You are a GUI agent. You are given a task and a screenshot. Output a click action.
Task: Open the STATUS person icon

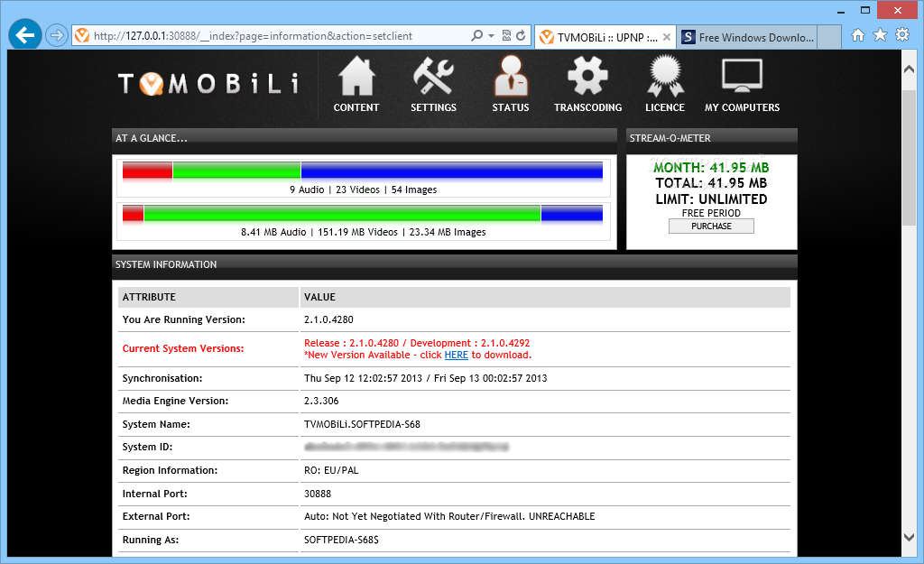tap(511, 76)
